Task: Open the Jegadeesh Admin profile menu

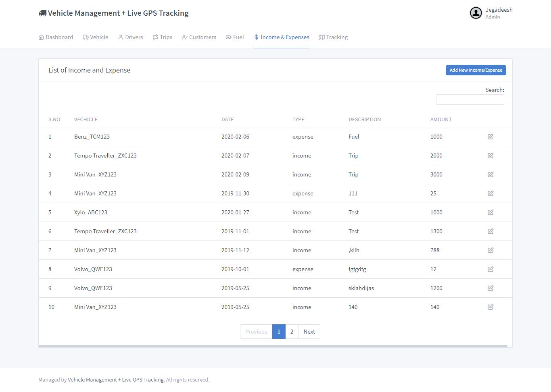Action: coord(499,13)
